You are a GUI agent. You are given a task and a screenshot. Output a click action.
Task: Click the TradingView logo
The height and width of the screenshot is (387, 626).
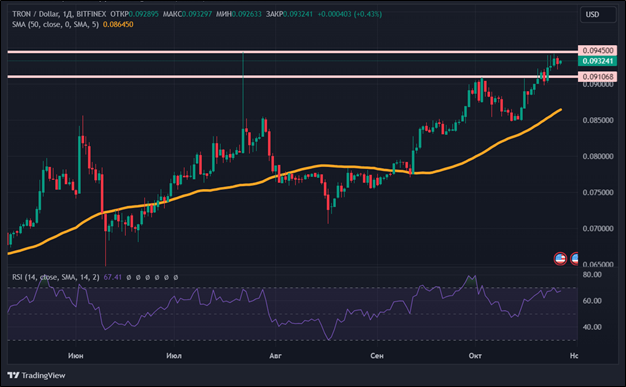click(x=36, y=375)
